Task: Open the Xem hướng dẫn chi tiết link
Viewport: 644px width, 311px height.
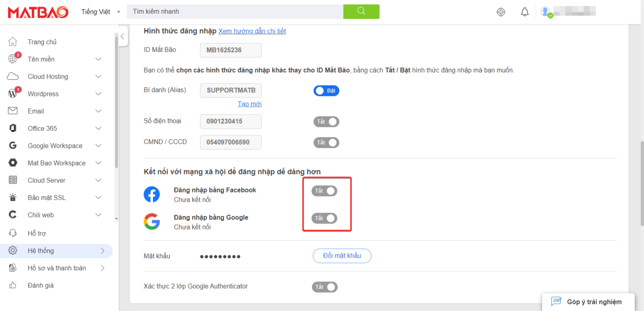Action: coord(252,31)
